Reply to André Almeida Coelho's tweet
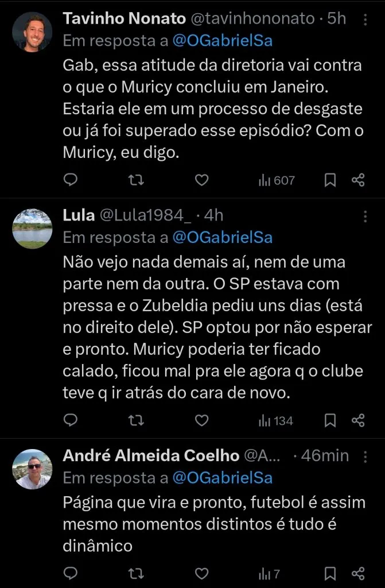Screen dimensions: 385x588 click(x=70, y=573)
